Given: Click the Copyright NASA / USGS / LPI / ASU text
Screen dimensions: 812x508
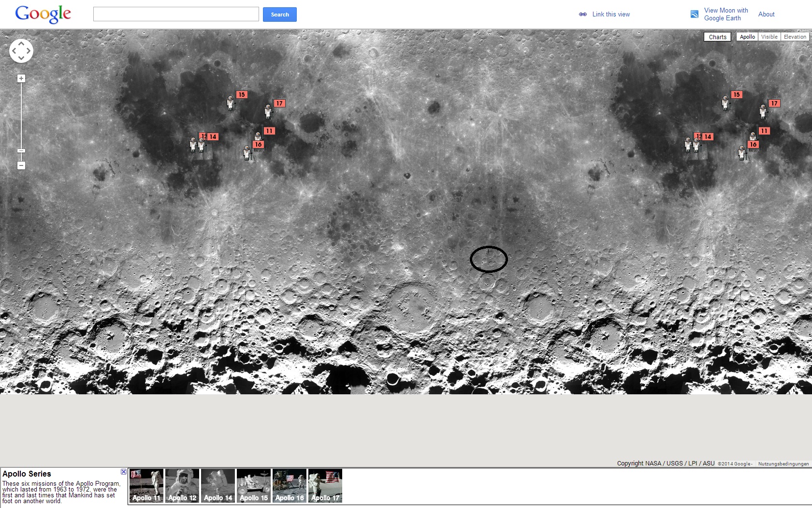Looking at the screenshot, I should coord(666,463).
